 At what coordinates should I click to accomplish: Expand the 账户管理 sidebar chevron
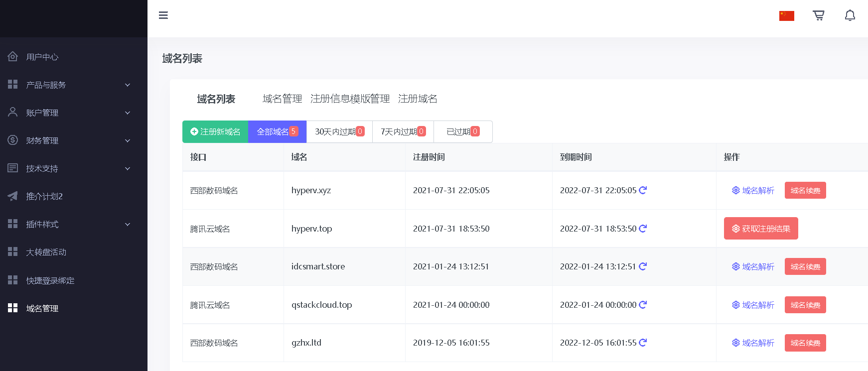(128, 113)
